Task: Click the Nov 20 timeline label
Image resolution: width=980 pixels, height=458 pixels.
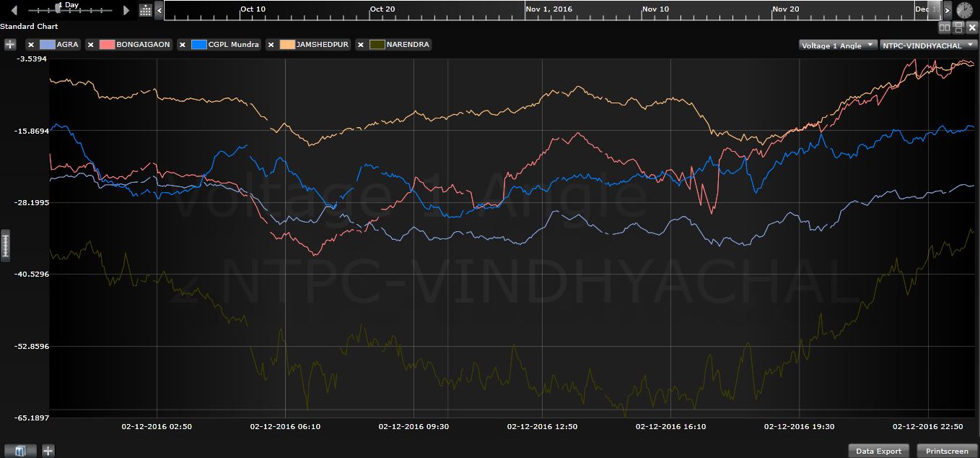Action: point(786,9)
